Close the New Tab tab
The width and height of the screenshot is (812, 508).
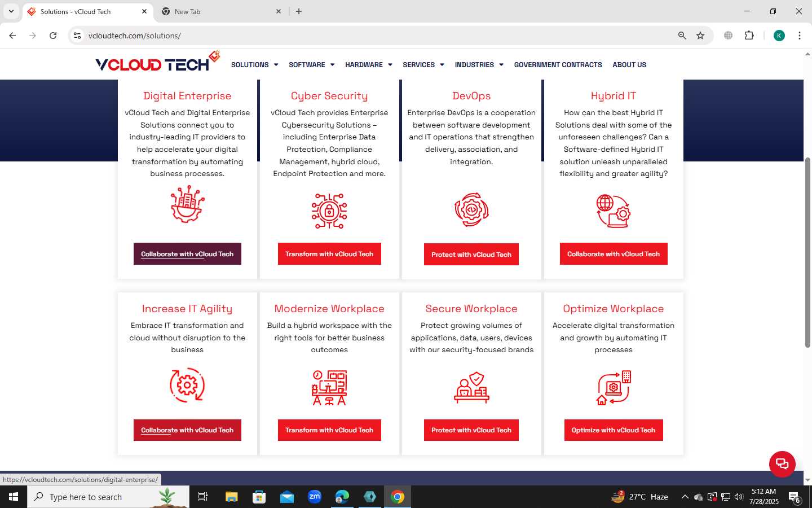pos(278,11)
